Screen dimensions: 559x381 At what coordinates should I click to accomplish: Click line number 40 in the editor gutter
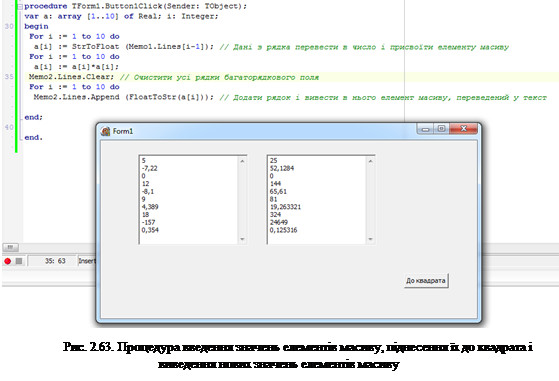click(9, 127)
